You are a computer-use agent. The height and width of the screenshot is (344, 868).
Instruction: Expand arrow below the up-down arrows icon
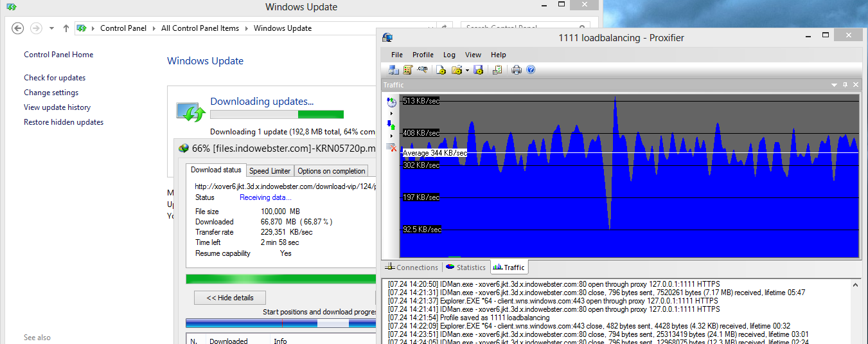click(391, 136)
